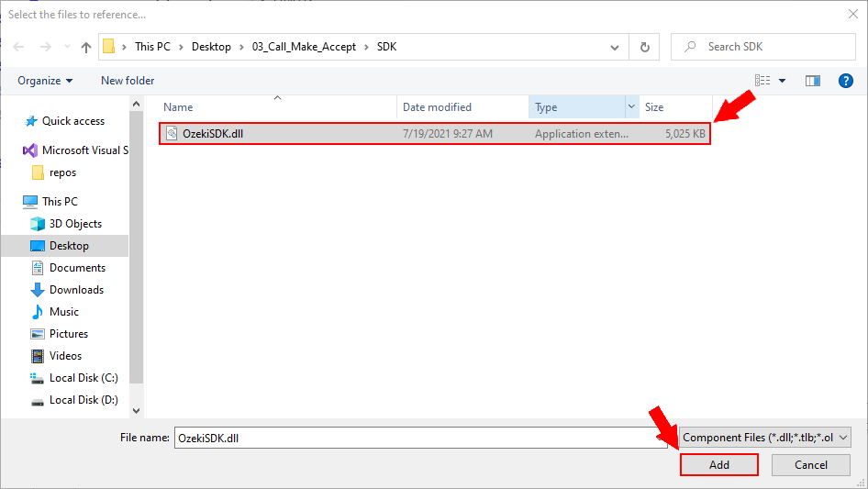The image size is (868, 489).
Task: Click into Search SDK field
Action: coord(763,47)
